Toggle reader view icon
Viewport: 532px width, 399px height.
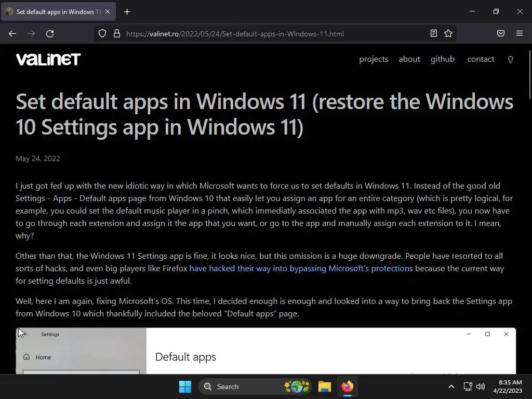coord(434,33)
